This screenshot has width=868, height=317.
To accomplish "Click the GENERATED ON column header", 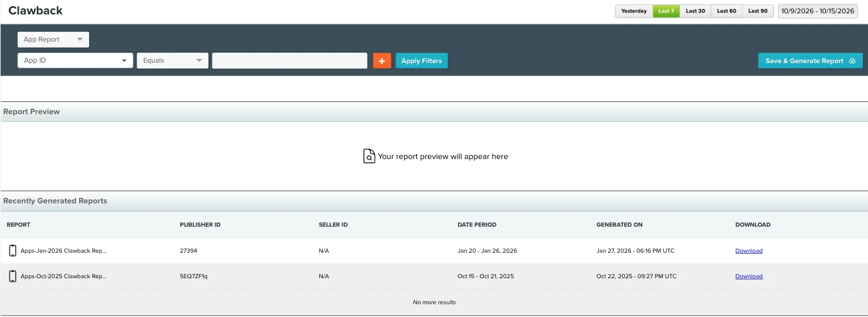I will click(x=619, y=225).
